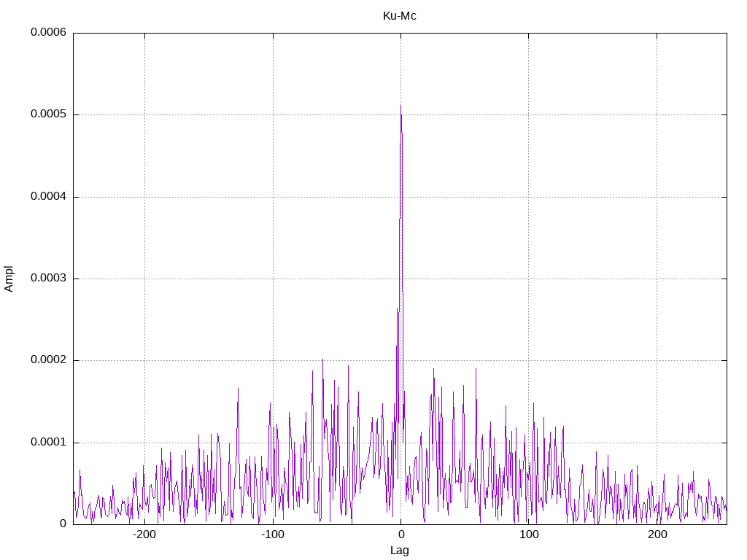The width and height of the screenshot is (747, 560).
Task: Click x-axis tick label 100
Action: point(529,534)
